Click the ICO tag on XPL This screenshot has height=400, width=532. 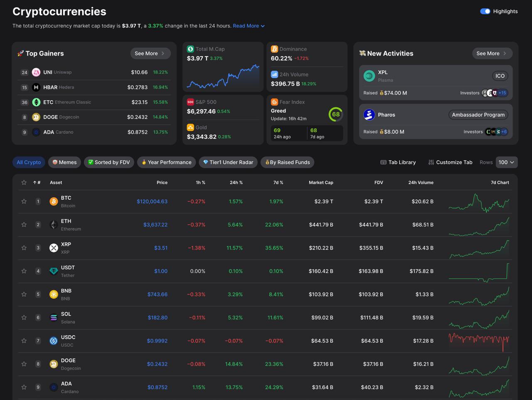[x=500, y=76]
